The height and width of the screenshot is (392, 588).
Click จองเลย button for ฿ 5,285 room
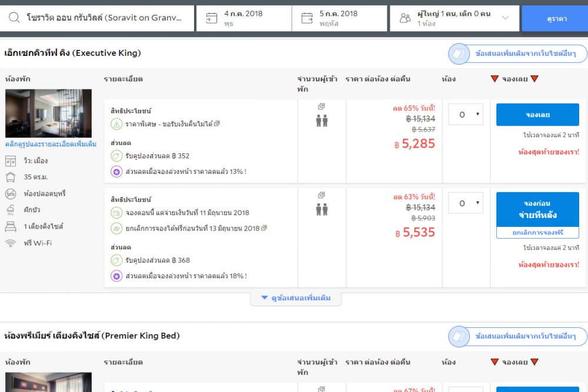click(x=537, y=115)
